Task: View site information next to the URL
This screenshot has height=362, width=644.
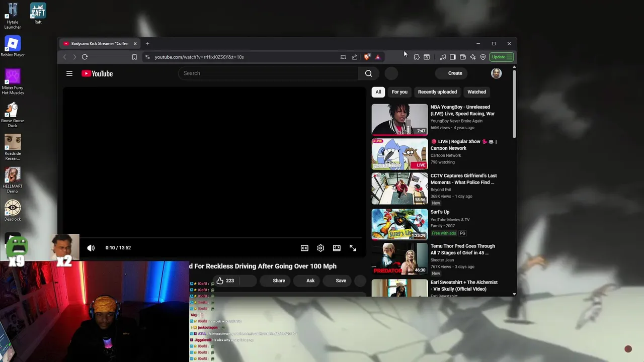Action: pos(147,57)
